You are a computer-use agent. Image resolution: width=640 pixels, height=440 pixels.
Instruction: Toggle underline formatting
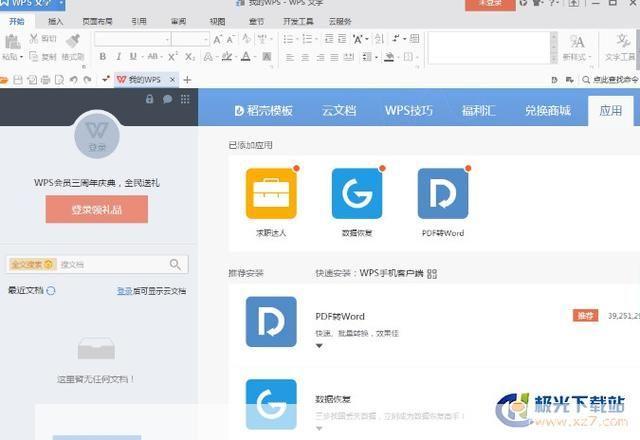133,56
